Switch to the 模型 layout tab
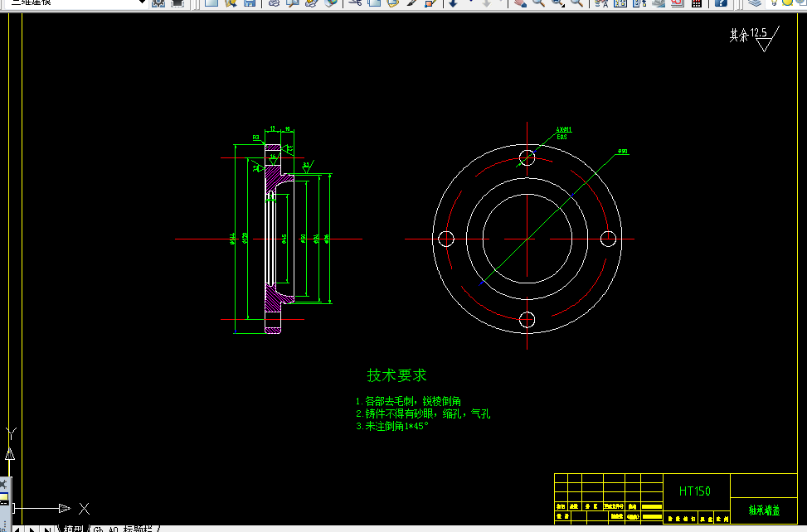 click(x=72, y=529)
